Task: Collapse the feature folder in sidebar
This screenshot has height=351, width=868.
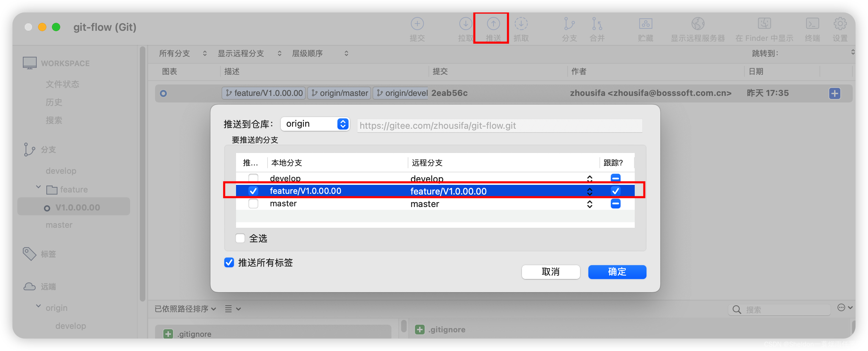Action: pyautogui.click(x=38, y=187)
